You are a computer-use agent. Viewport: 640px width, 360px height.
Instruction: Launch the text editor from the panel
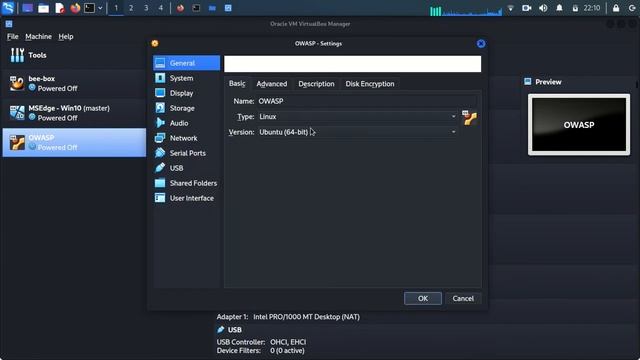click(60, 8)
